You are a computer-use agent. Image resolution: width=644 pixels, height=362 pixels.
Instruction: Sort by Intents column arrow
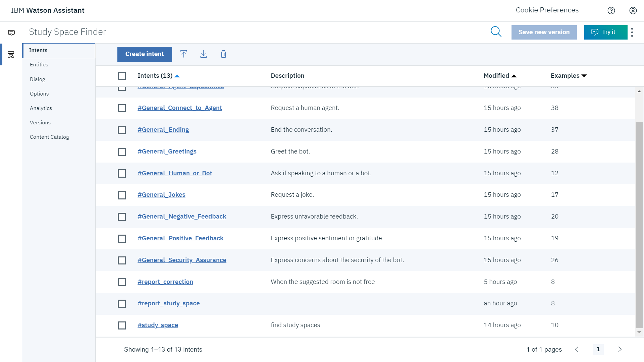point(177,76)
